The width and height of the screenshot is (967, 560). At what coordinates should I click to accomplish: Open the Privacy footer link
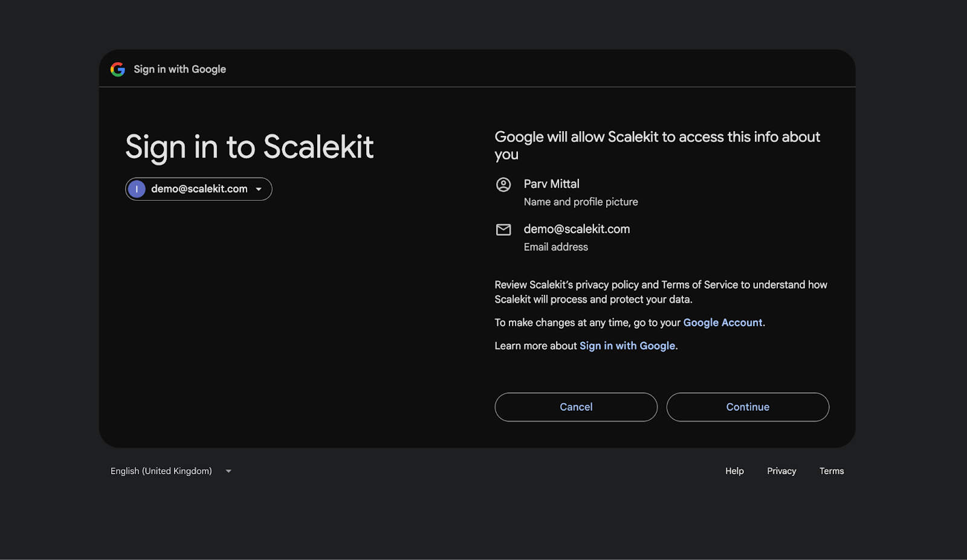(781, 471)
